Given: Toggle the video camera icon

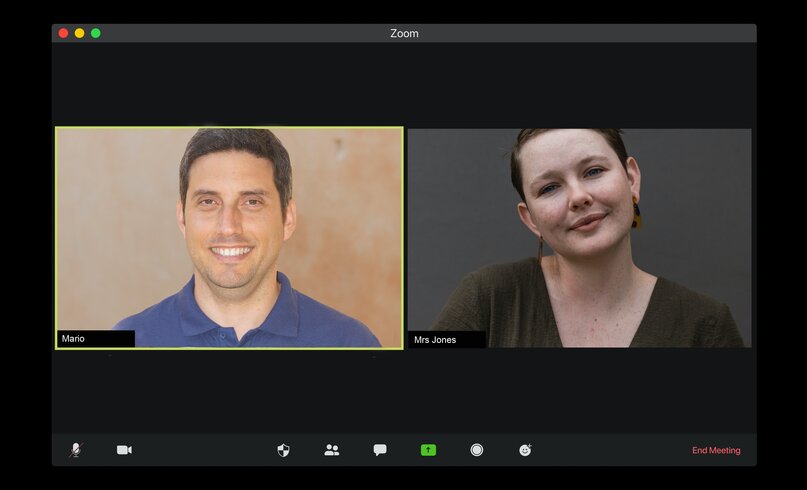Looking at the screenshot, I should [x=124, y=450].
